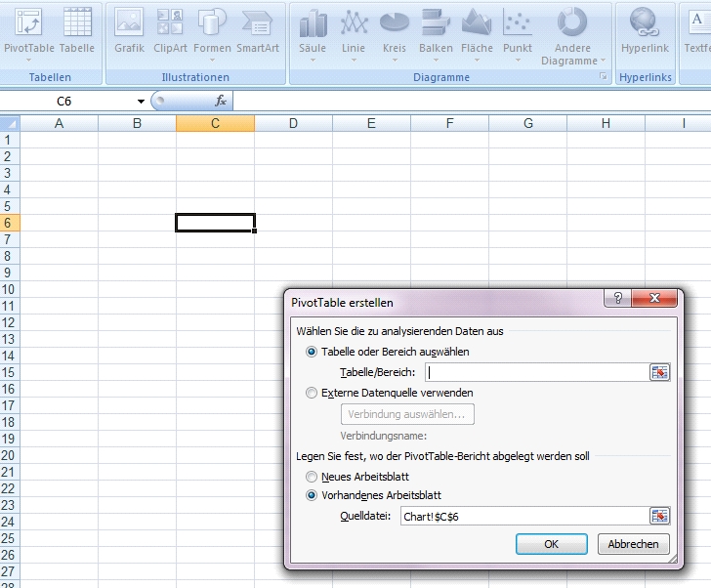This screenshot has height=588, width=711.
Task: Open the PivotTable menu in ribbon
Action: click(29, 34)
